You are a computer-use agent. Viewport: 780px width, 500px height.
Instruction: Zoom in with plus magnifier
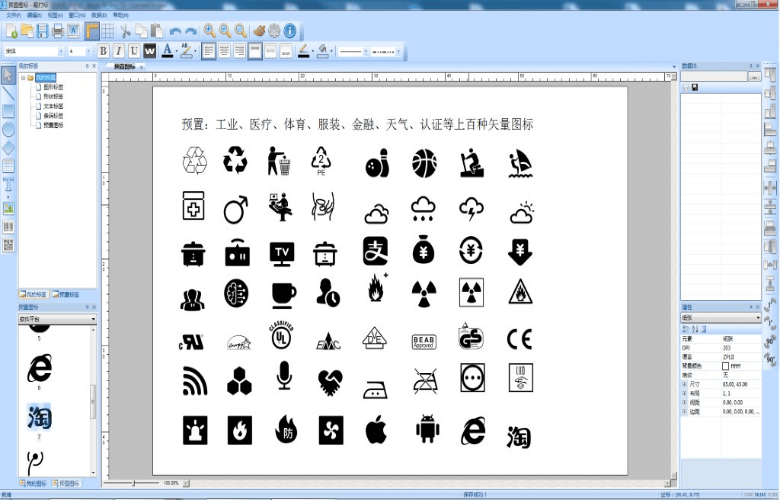(x=209, y=31)
